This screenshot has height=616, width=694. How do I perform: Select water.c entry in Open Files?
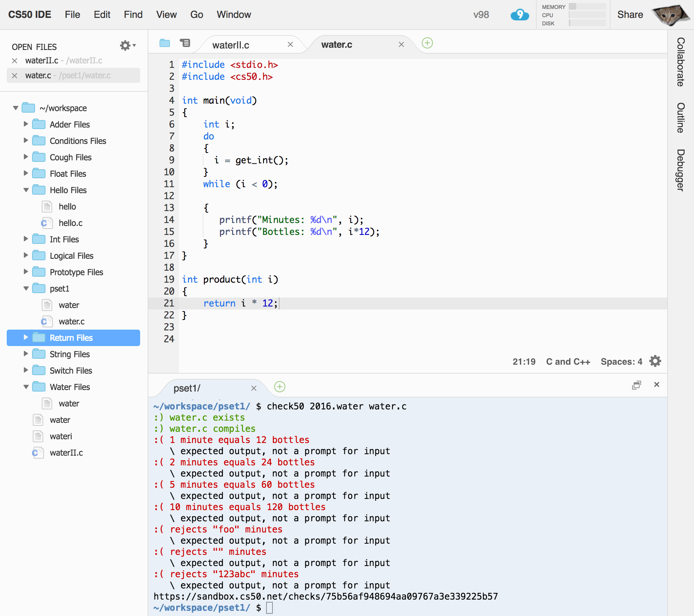[73, 75]
